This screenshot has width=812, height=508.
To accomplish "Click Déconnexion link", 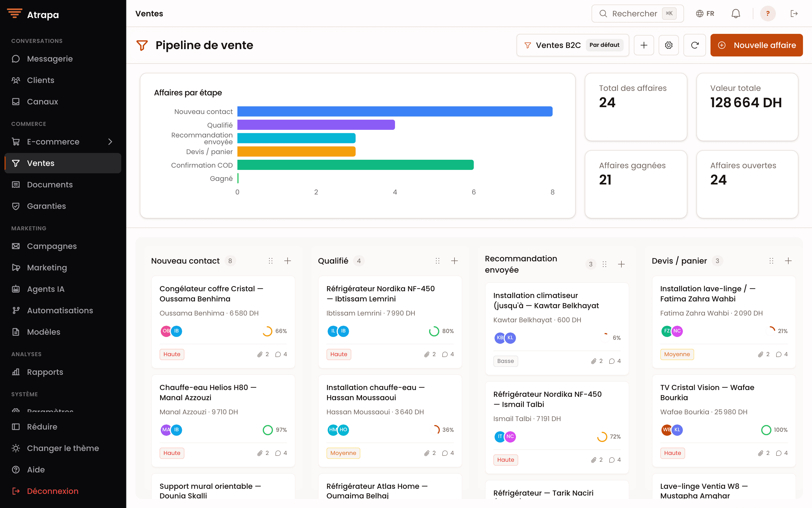I will pyautogui.click(x=63, y=491).
